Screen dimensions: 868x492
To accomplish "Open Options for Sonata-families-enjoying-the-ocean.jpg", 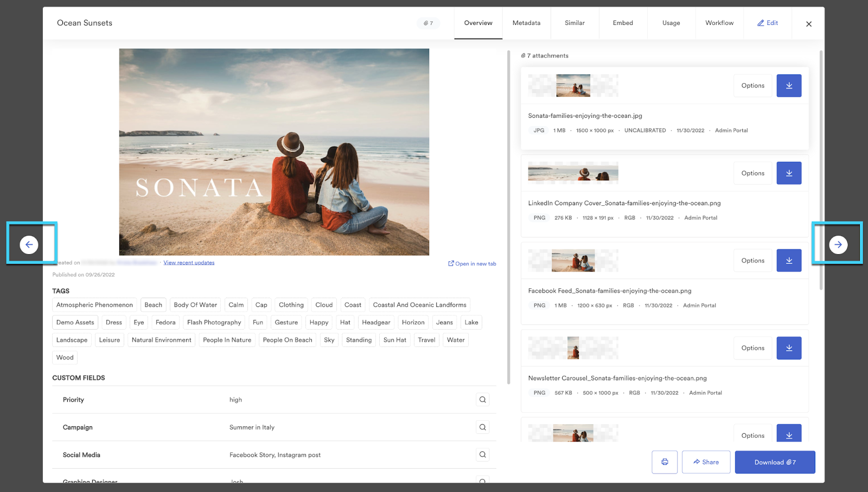I will coord(753,86).
